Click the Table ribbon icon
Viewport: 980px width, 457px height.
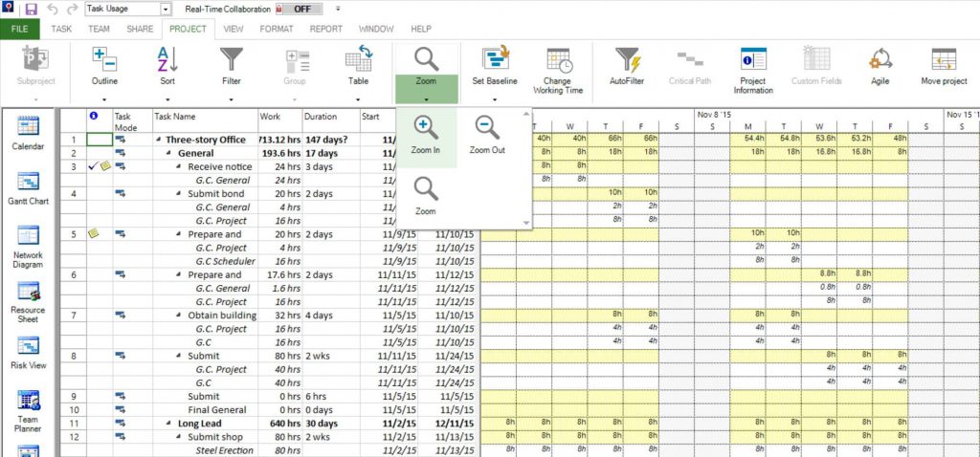pos(358,59)
